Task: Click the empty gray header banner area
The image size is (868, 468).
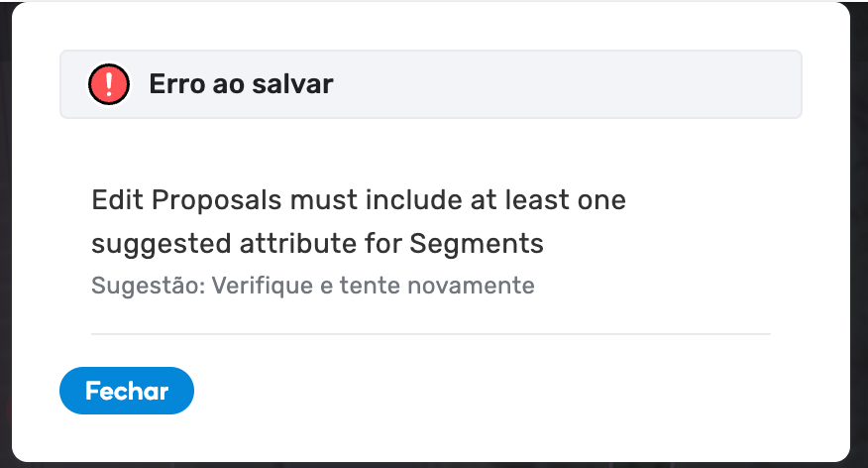Action: [x=565, y=84]
